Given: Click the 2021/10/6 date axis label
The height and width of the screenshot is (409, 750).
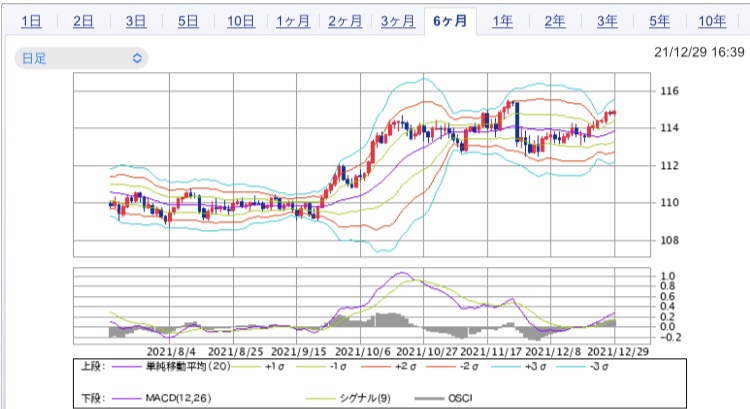Looking at the screenshot, I should (362, 352).
